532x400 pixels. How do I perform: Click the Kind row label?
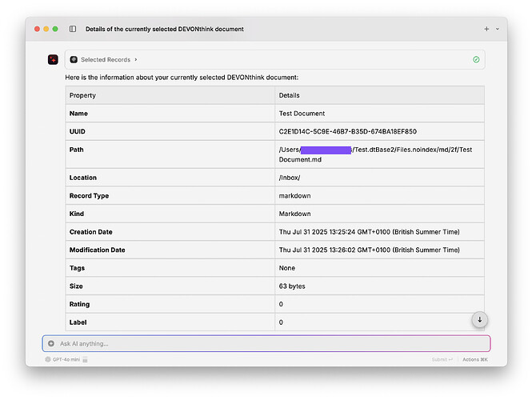coord(76,214)
